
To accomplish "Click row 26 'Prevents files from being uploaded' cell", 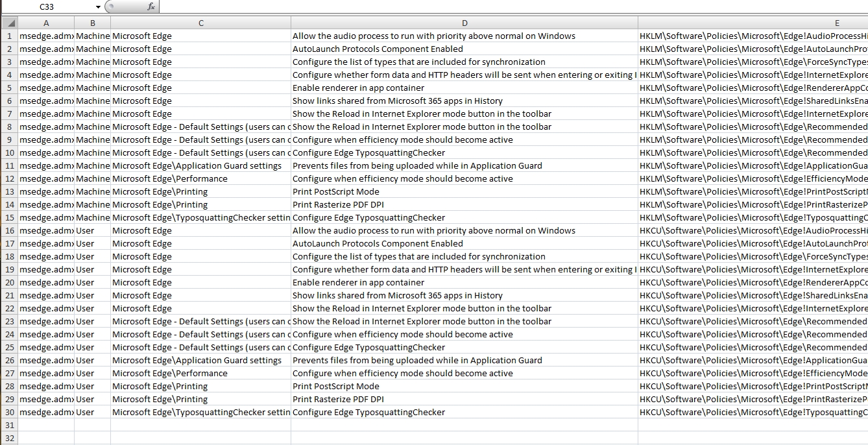I will point(464,360).
